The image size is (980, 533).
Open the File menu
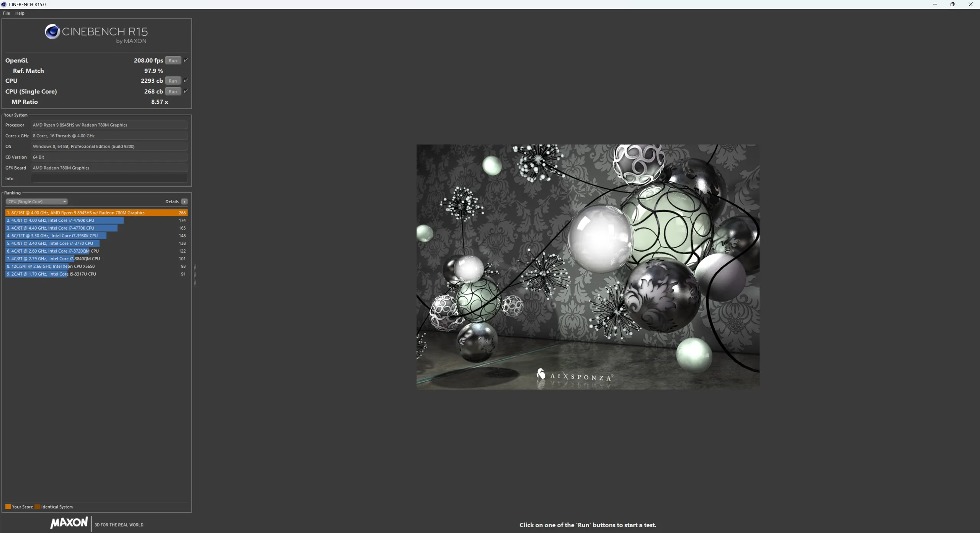click(x=7, y=13)
